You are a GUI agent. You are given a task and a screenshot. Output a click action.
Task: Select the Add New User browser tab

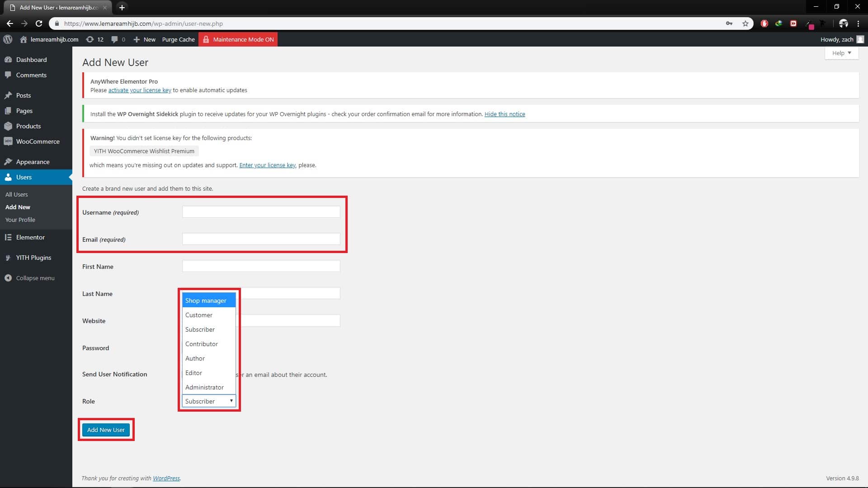pos(57,8)
